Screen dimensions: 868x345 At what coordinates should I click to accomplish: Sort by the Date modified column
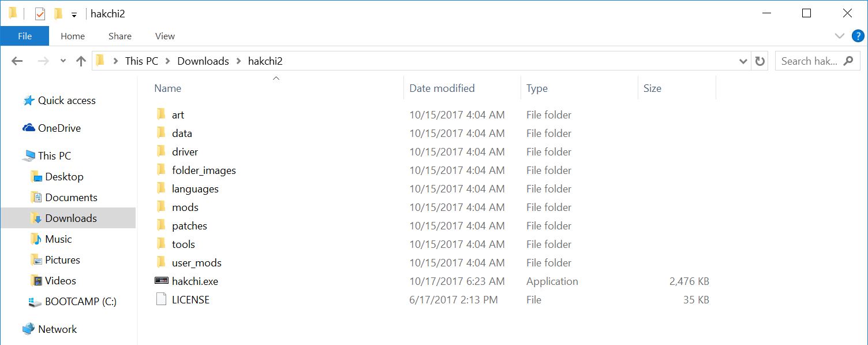point(442,88)
